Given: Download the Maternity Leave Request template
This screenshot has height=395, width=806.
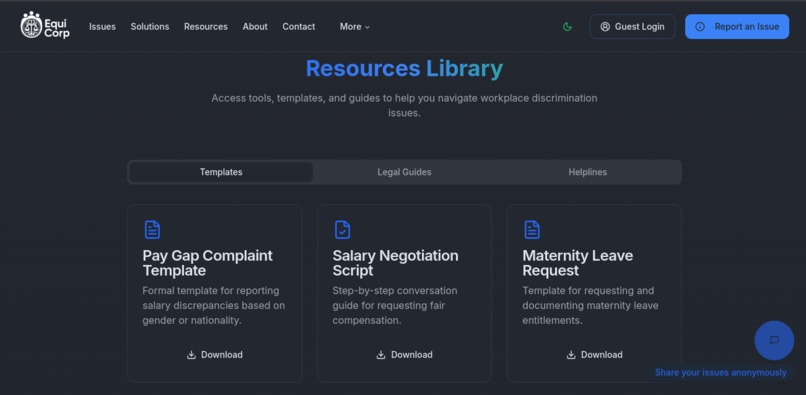Looking at the screenshot, I should click(x=595, y=355).
